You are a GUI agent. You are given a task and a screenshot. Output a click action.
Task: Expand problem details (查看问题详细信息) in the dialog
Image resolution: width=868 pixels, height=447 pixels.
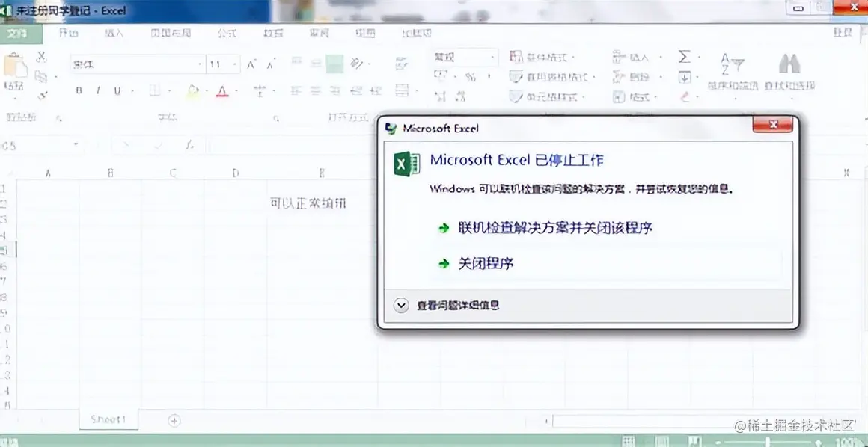click(447, 305)
